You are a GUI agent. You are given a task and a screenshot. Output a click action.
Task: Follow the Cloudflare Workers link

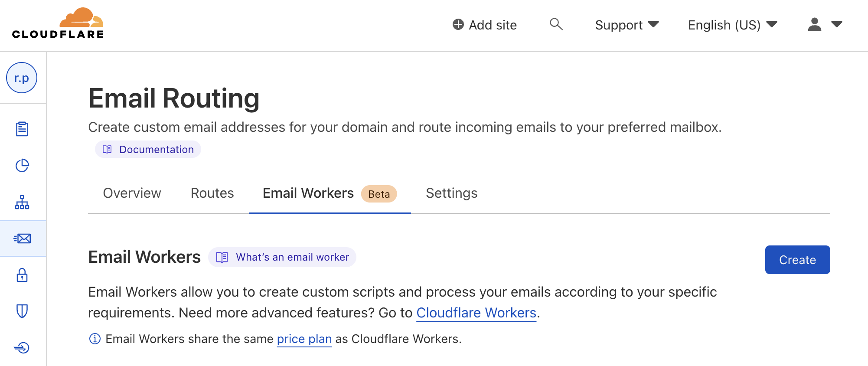[476, 313]
